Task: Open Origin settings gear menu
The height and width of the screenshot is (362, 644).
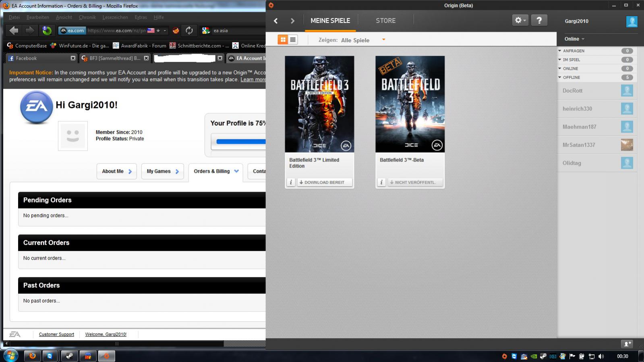Action: (x=520, y=20)
